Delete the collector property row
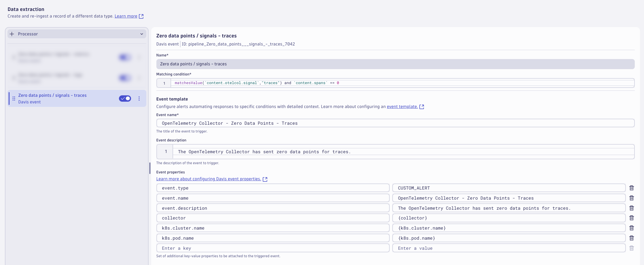Screen dimensions: 644x265 point(632,218)
